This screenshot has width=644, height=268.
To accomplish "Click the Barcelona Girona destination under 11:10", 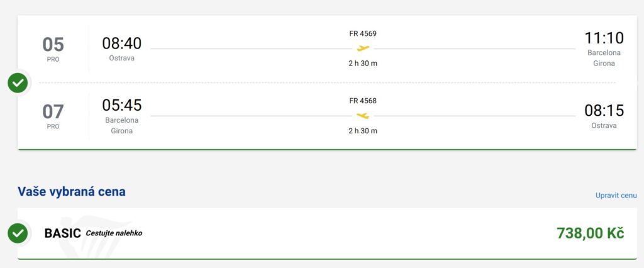I will 604,58.
